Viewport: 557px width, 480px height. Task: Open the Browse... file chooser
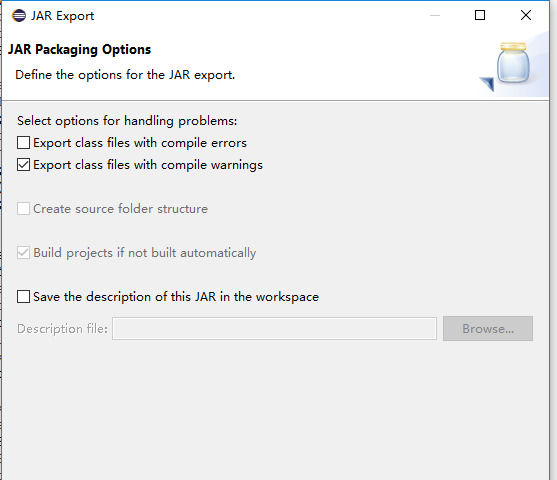pos(488,329)
